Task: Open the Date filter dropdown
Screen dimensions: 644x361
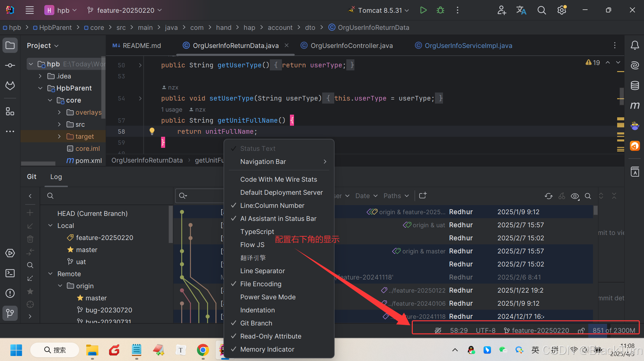Action: (x=366, y=196)
